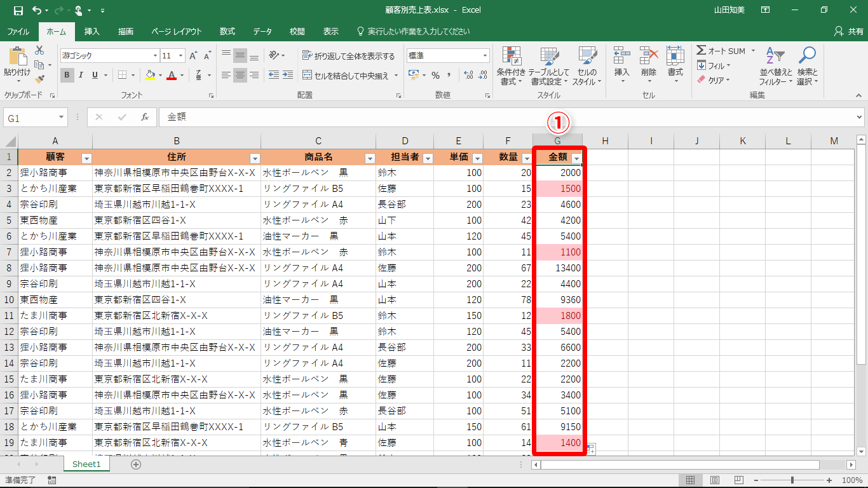
Task: Switch to Page Break Preview in status bar
Action: [x=738, y=480]
